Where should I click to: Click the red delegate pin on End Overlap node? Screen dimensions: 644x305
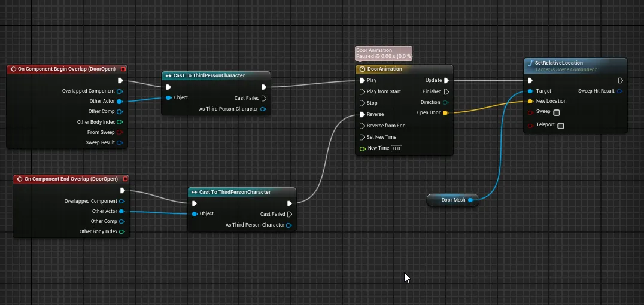click(125, 179)
